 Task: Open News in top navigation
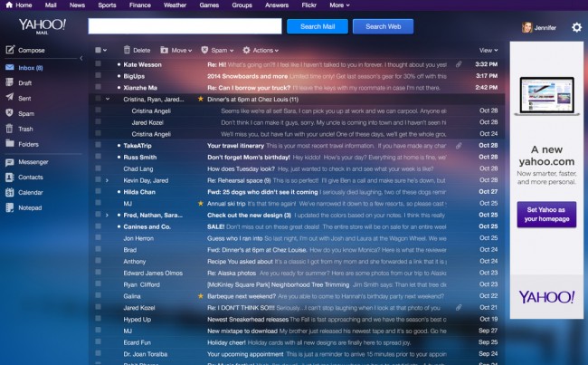tap(77, 5)
